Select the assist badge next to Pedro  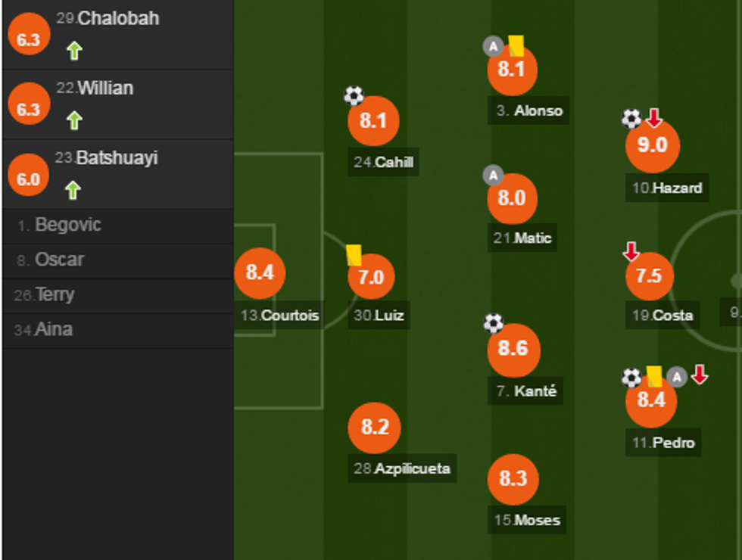[676, 375]
